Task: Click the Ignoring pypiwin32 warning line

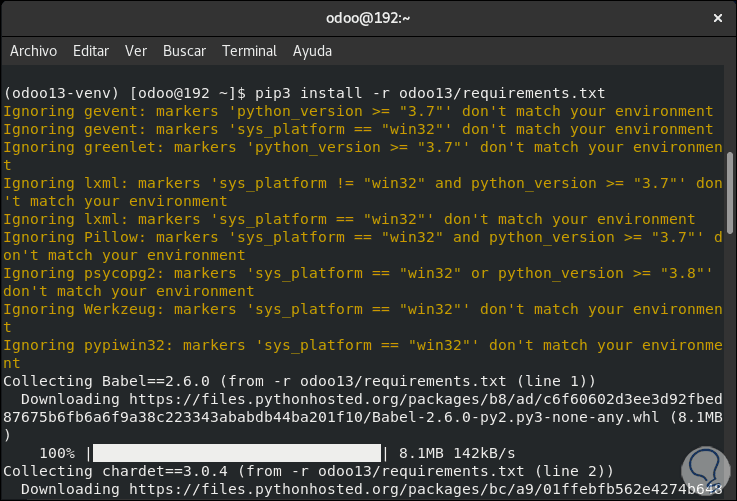Action: [x=360, y=345]
